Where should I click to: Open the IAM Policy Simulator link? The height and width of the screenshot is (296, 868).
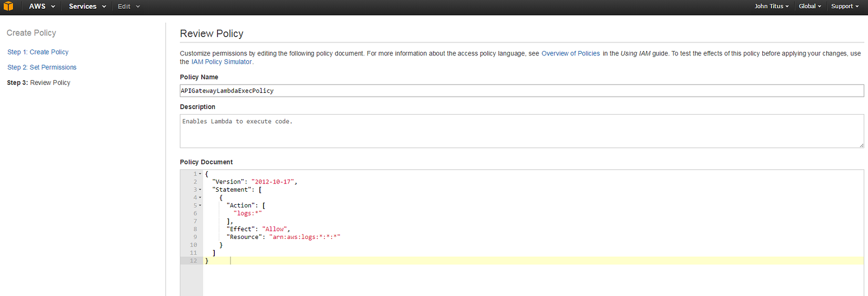coord(221,62)
